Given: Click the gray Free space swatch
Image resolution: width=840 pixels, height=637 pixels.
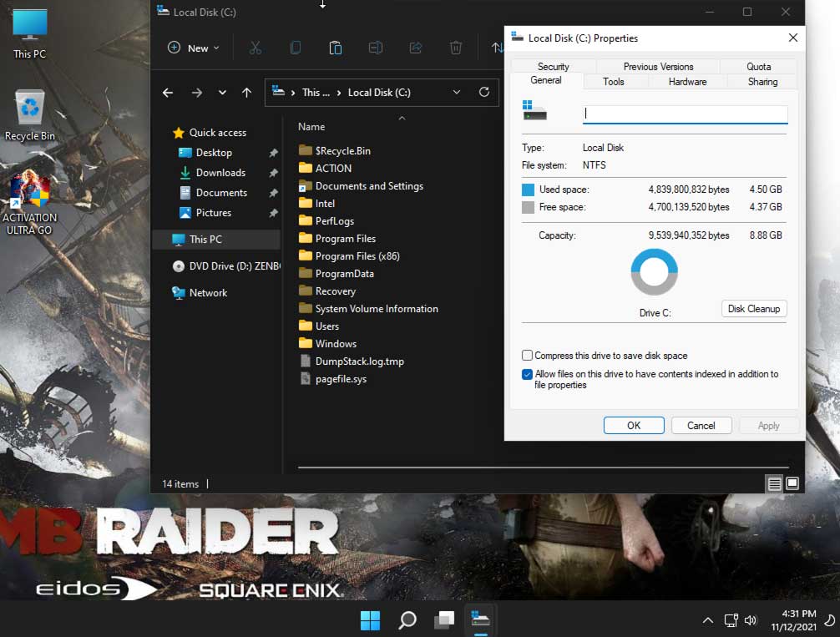Looking at the screenshot, I should point(529,207).
